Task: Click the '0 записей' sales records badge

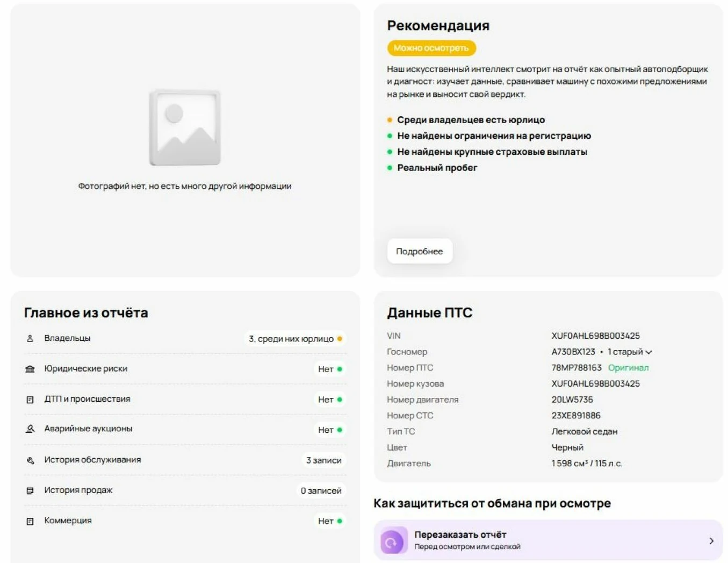Action: 321,490
